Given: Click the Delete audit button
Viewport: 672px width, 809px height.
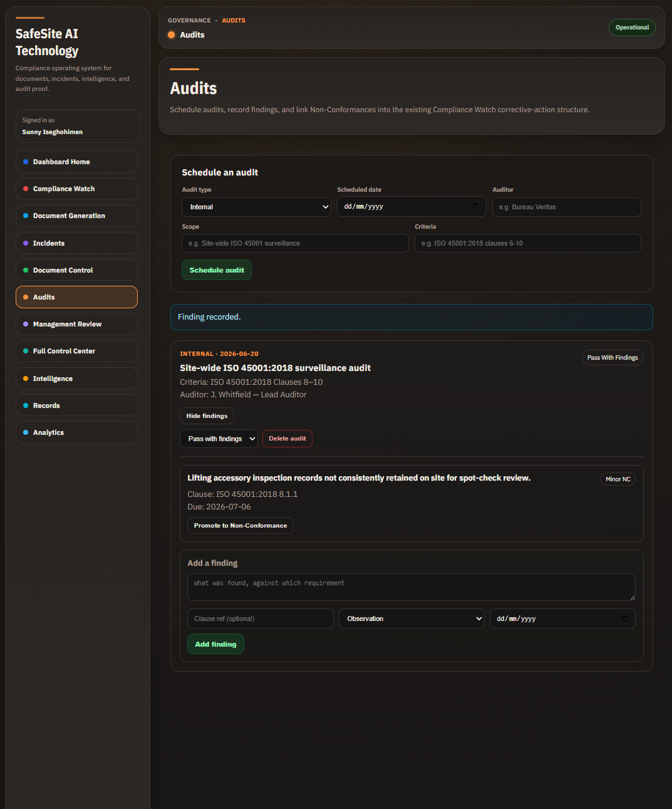Looking at the screenshot, I should pos(287,439).
